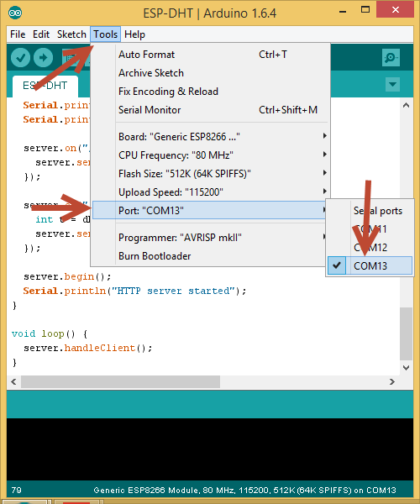Click the line number 79 in status bar
This screenshot has height=504, width=420.
[x=16, y=491]
